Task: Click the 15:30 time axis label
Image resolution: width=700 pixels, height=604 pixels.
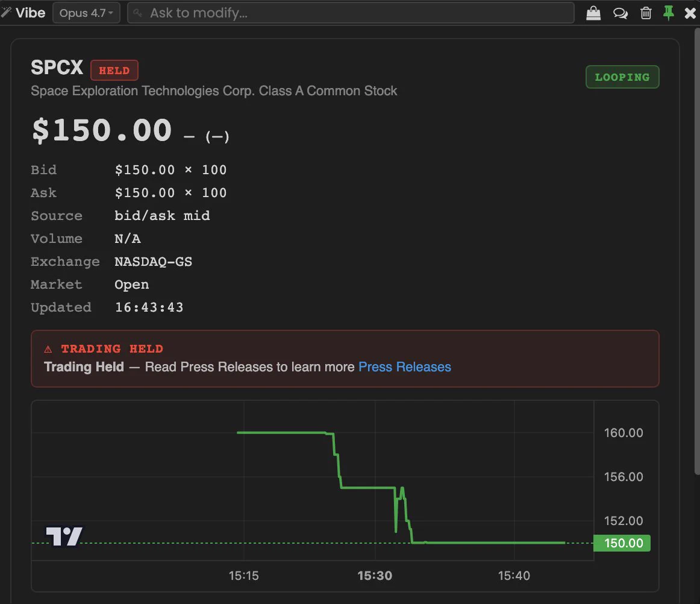Action: click(x=375, y=576)
